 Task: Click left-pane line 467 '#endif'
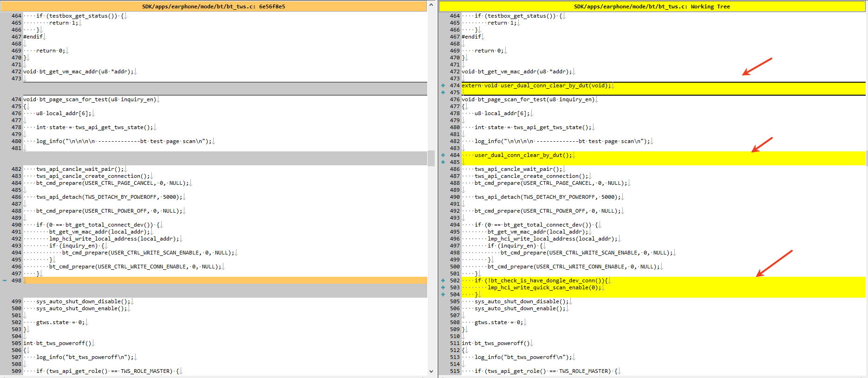point(33,37)
